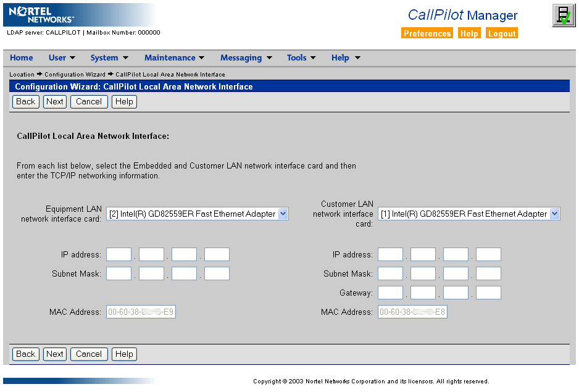The width and height of the screenshot is (579, 392).
Task: Click second octet of Equipment LAN IP address
Action: tap(151, 254)
